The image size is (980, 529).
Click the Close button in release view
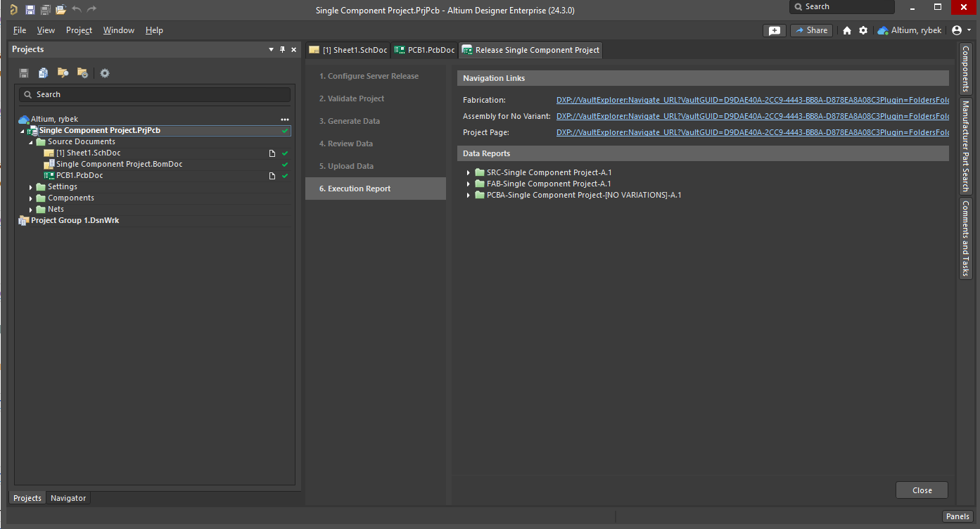pos(922,490)
